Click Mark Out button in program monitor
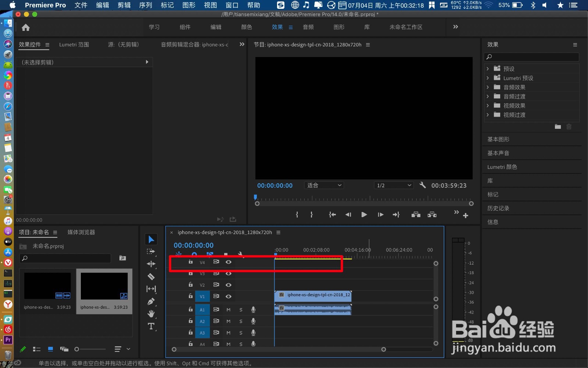The image size is (588, 368). pyautogui.click(x=312, y=215)
